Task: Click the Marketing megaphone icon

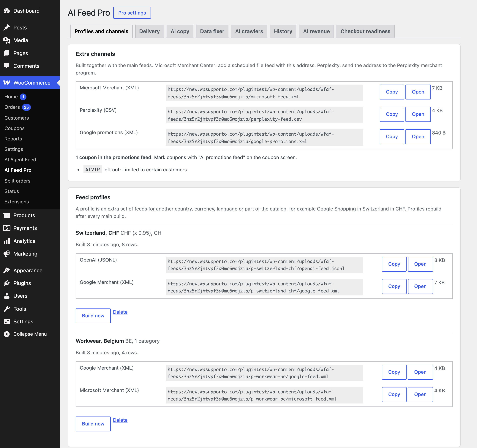Action: (7, 254)
